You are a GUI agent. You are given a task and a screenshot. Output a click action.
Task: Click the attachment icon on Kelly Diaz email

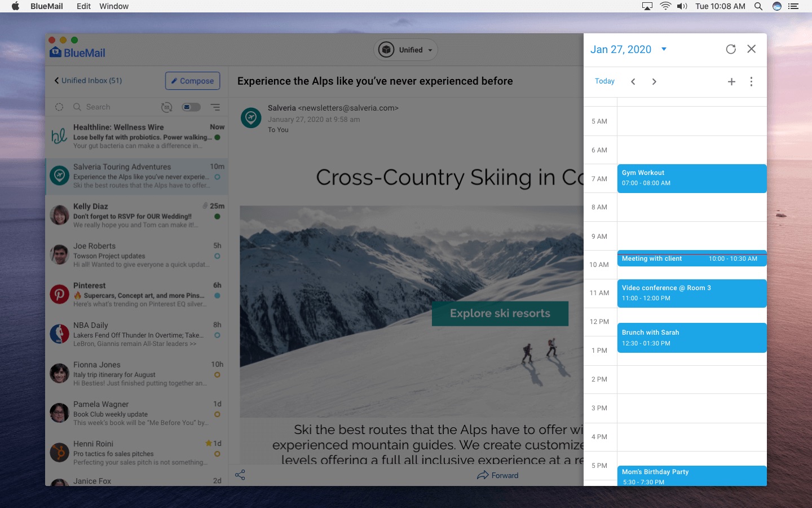pos(205,206)
